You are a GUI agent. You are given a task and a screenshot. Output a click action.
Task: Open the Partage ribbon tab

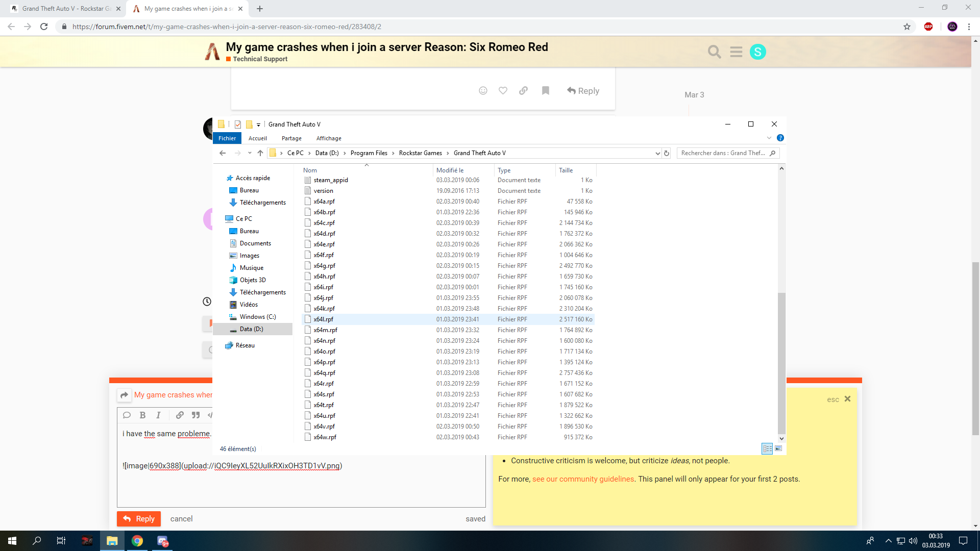point(291,138)
